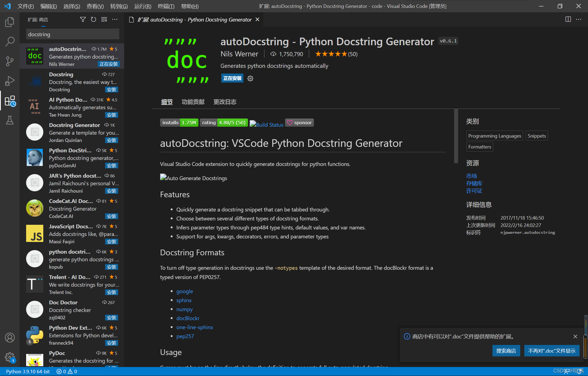
Task: Open the autoDocstring manage gear dropdown
Action: 250,78
